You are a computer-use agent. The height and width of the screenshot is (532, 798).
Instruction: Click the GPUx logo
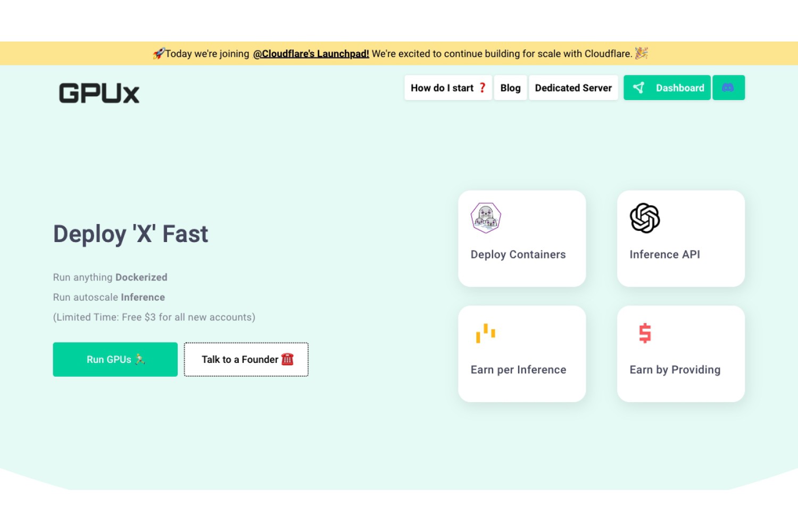99,93
